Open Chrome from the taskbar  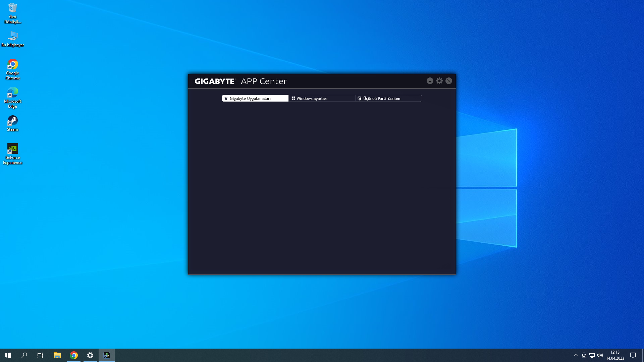[74, 355]
